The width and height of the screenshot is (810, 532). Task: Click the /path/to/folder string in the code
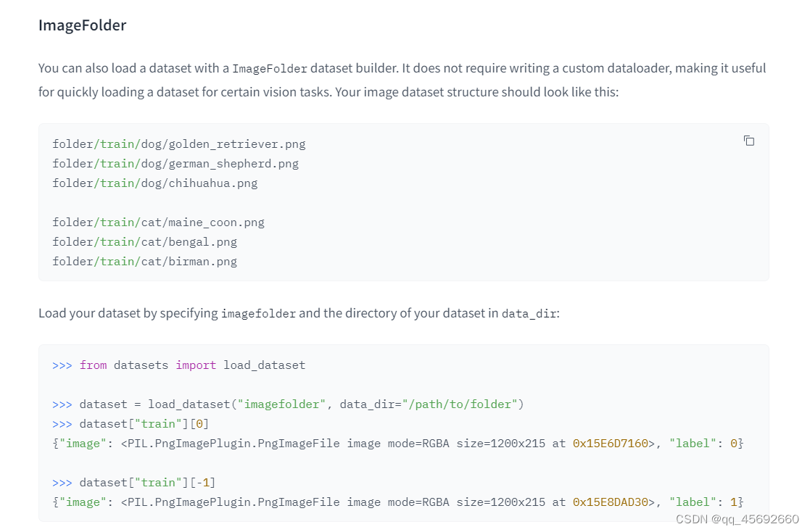tap(460, 404)
